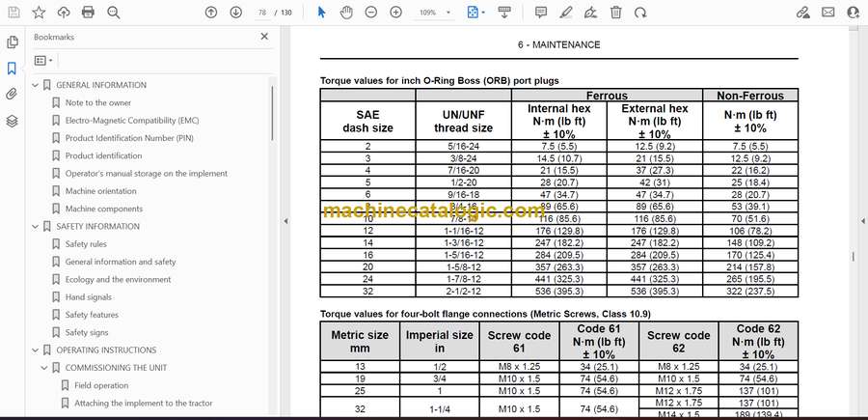The image size is (868, 420).
Task: Open the OPERATING INSTRUCTIONS bookmark
Action: click(x=106, y=350)
